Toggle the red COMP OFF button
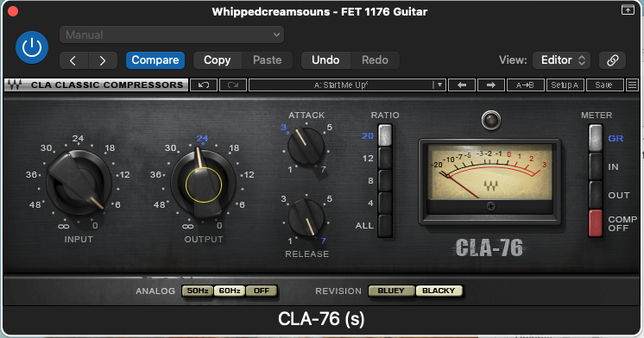Viewport: 644px width, 338px height. [x=596, y=223]
